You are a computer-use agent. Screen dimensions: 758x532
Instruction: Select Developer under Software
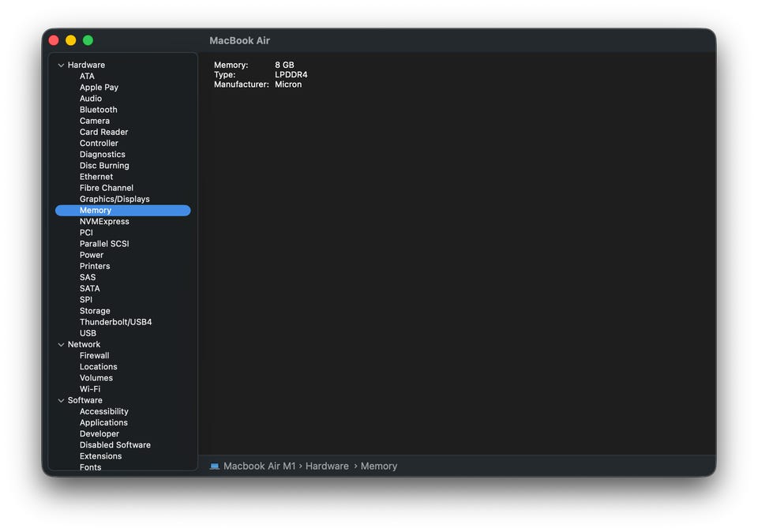[x=99, y=434]
